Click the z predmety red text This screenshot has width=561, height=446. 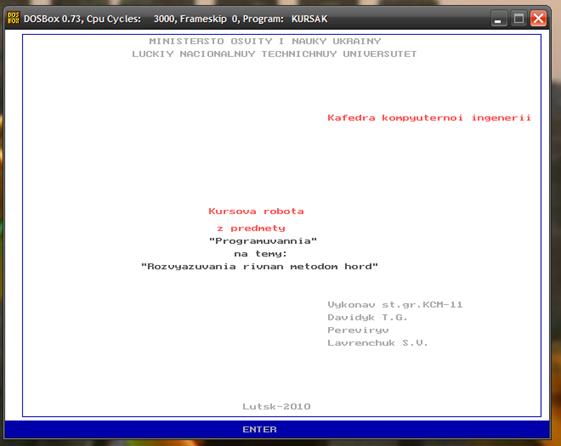tap(251, 228)
